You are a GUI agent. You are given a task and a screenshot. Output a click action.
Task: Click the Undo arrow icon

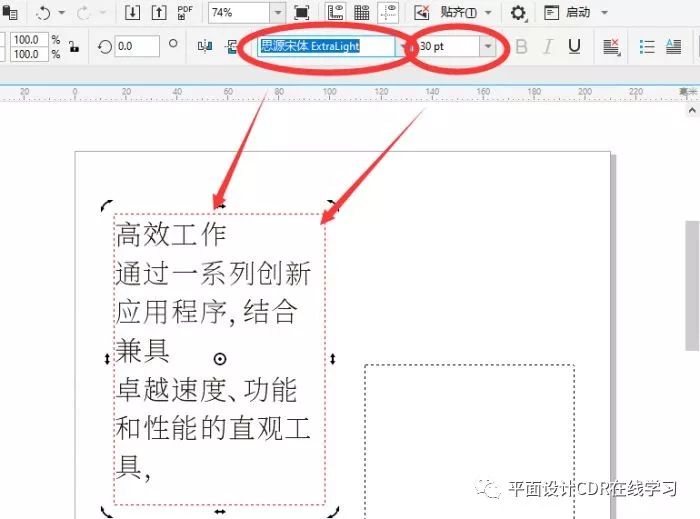click(43, 13)
